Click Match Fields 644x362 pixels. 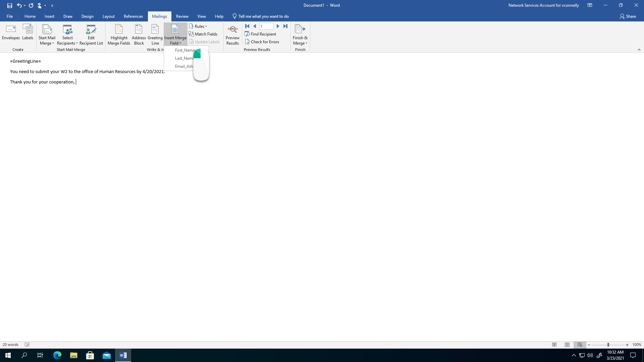coord(203,34)
